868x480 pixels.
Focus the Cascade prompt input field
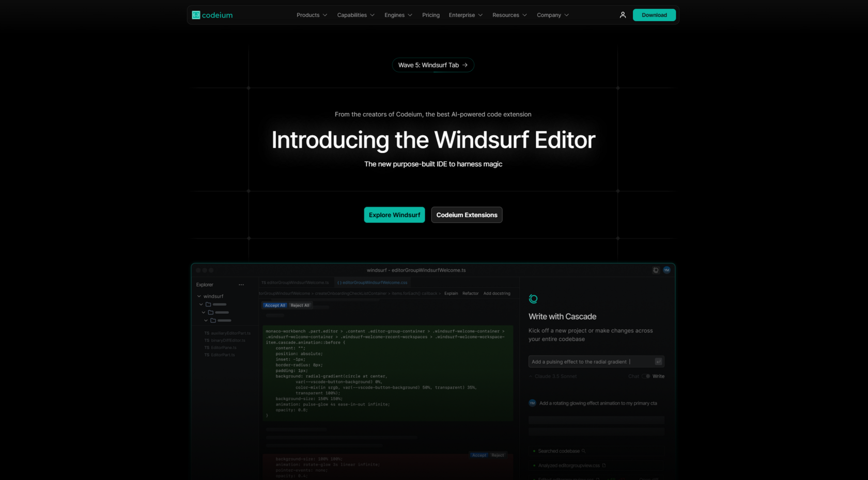pyautogui.click(x=596, y=362)
